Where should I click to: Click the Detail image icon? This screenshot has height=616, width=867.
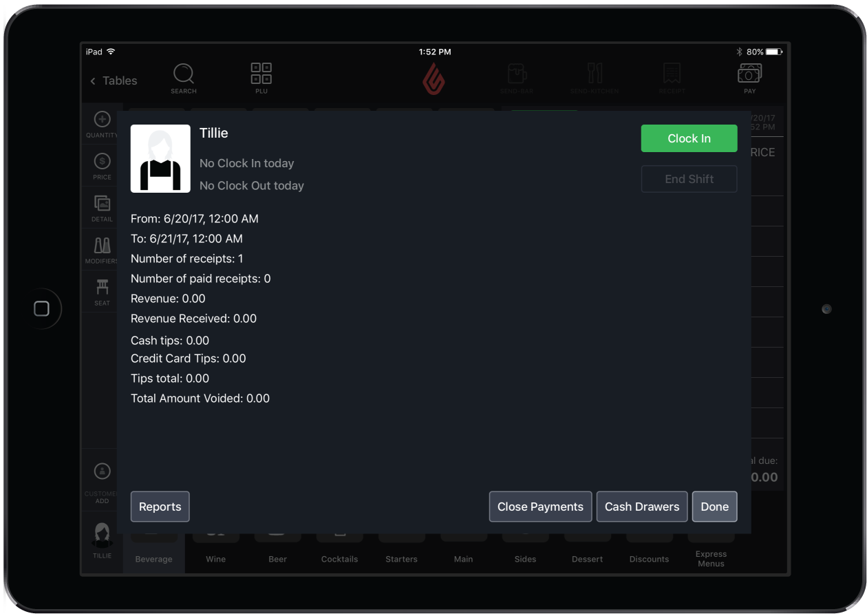click(x=102, y=204)
